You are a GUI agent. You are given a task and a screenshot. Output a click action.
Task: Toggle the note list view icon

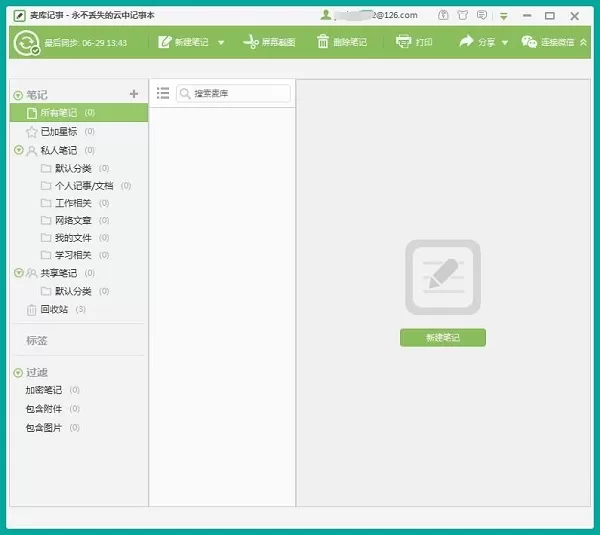(163, 93)
